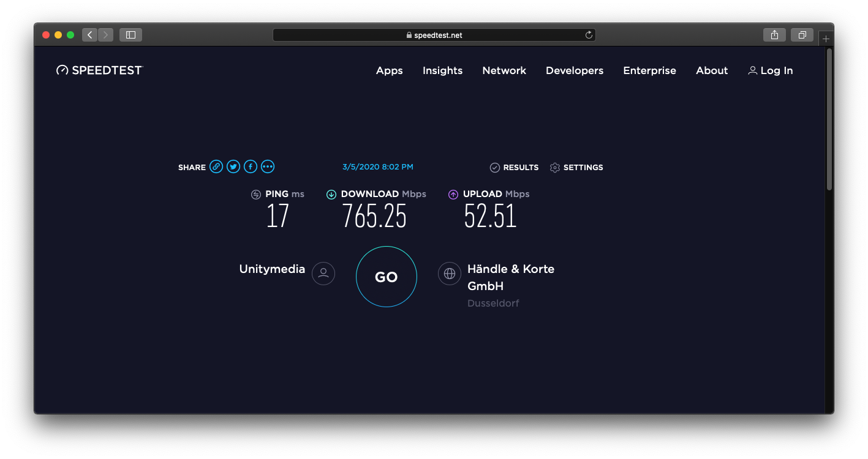Share the result on Twitter
The image size is (868, 459).
tap(233, 166)
